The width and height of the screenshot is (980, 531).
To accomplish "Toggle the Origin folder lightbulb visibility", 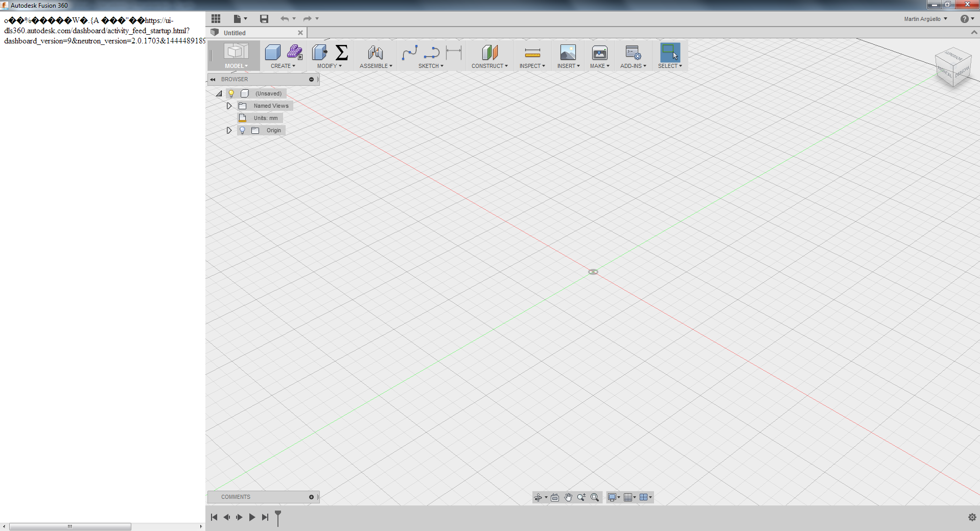I will tap(243, 130).
